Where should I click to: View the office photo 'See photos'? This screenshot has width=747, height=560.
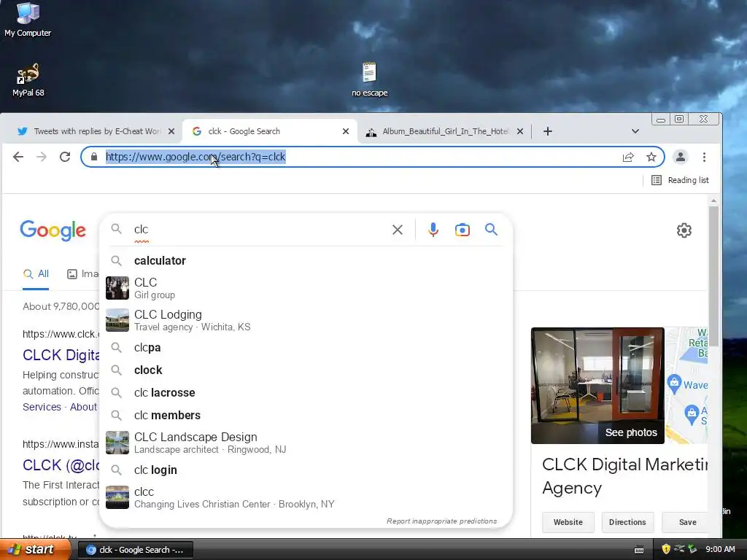click(x=597, y=385)
